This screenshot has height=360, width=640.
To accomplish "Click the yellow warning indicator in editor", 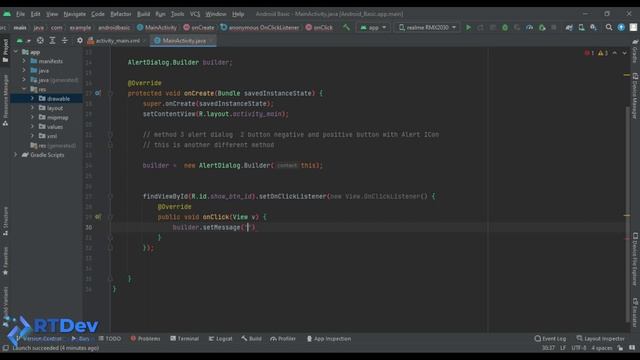I will pyautogui.click(x=603, y=53).
